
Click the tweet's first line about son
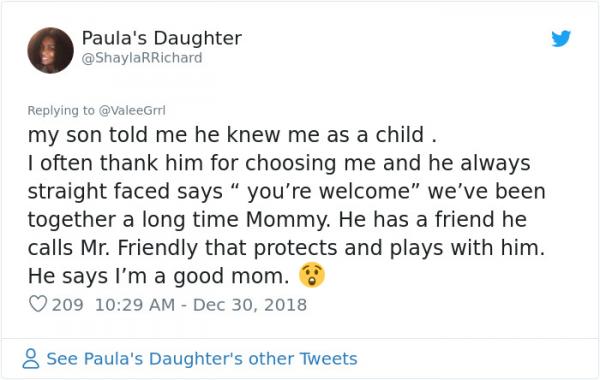[x=232, y=135]
